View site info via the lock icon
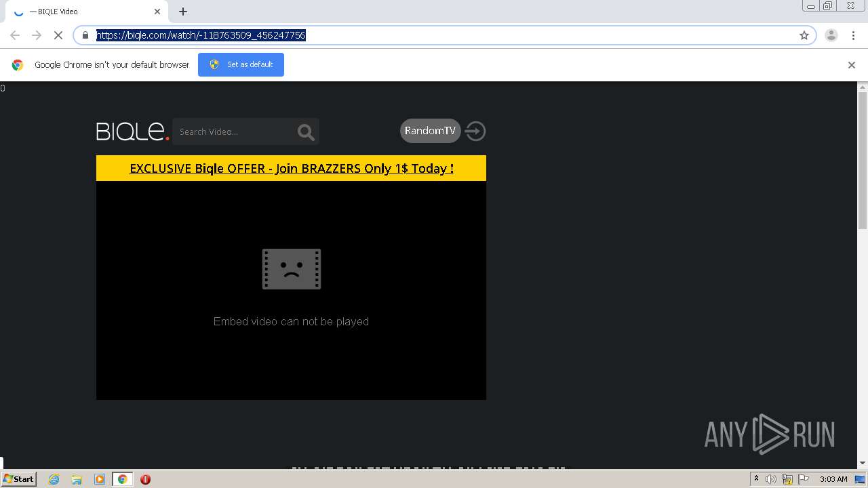Image resolution: width=868 pixels, height=488 pixels. pos(85,35)
